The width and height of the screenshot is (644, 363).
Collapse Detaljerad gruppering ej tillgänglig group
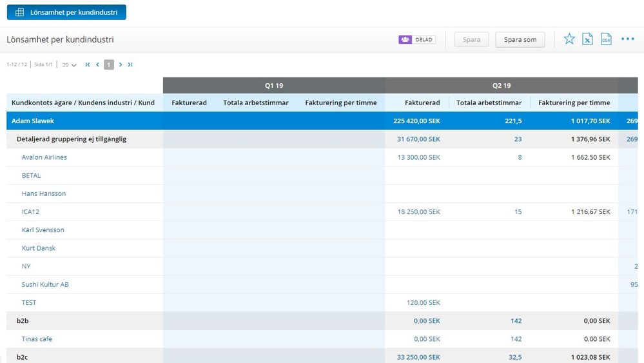pos(72,139)
